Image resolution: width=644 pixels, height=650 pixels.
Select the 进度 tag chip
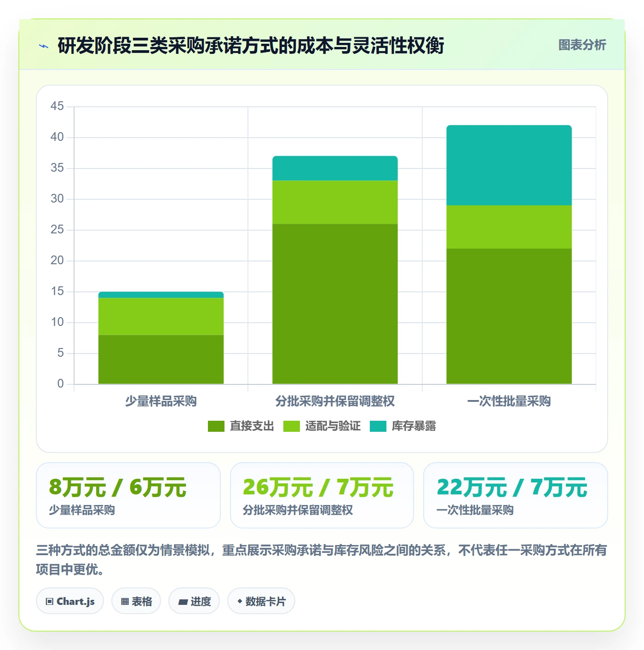194,601
